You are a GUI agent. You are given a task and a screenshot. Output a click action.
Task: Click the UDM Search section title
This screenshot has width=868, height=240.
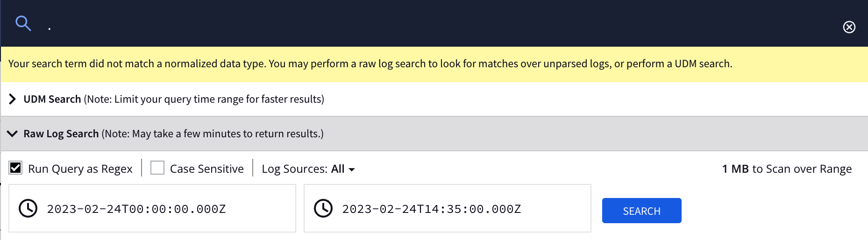tap(52, 99)
